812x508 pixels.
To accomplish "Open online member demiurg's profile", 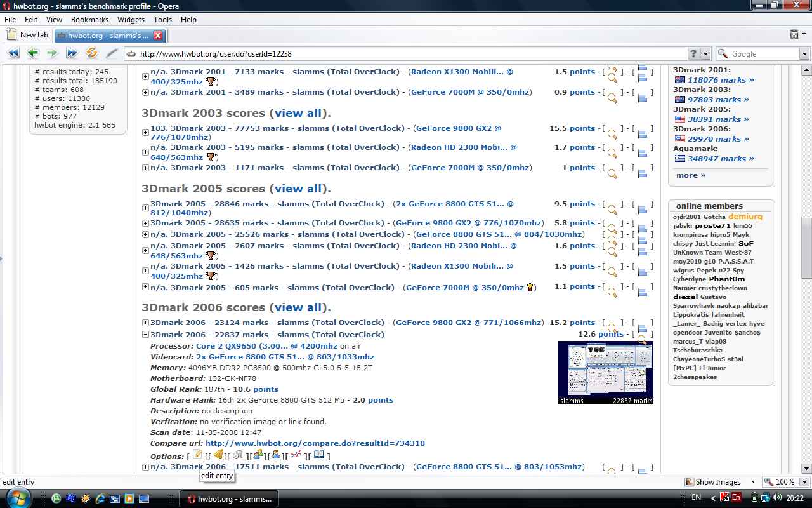I will 745,217.
